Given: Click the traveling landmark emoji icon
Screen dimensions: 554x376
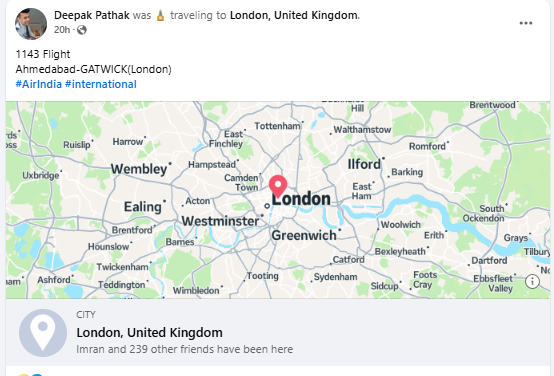Looking at the screenshot, I should pos(160,16).
